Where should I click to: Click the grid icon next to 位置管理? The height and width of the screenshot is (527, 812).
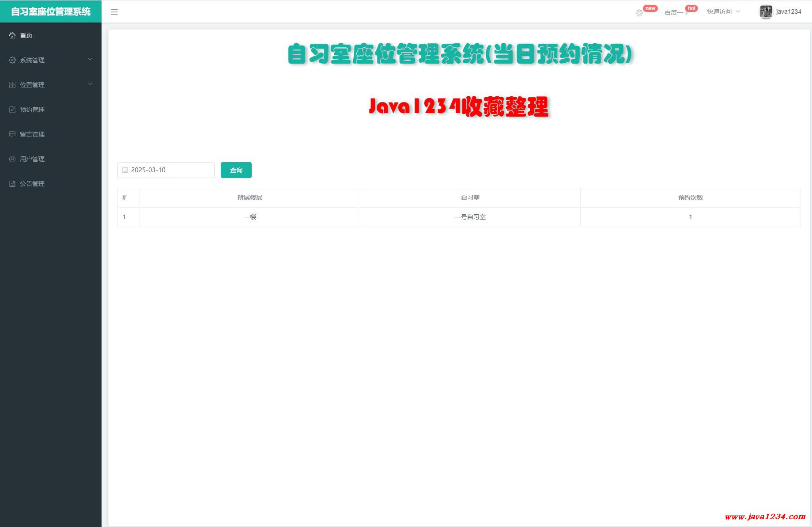coord(12,85)
